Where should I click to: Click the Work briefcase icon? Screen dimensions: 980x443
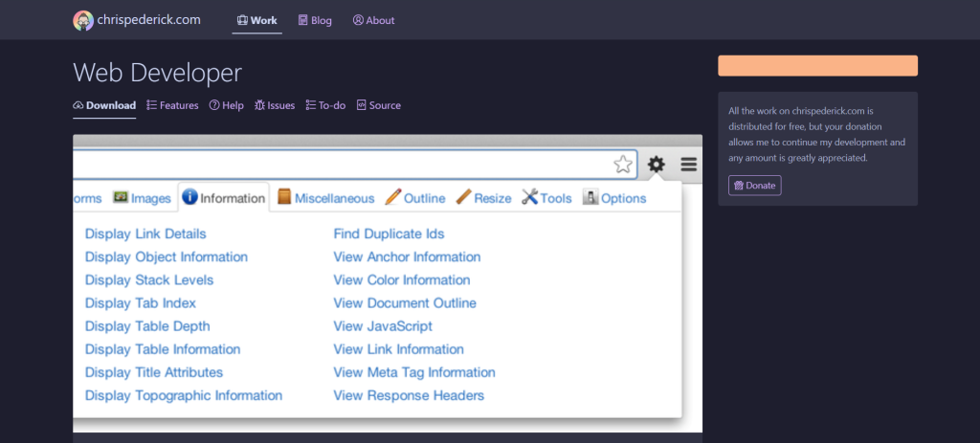pyautogui.click(x=242, y=21)
